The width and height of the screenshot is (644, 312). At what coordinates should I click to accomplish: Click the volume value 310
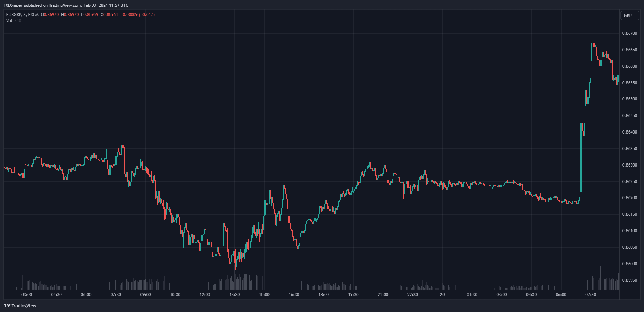click(18, 21)
